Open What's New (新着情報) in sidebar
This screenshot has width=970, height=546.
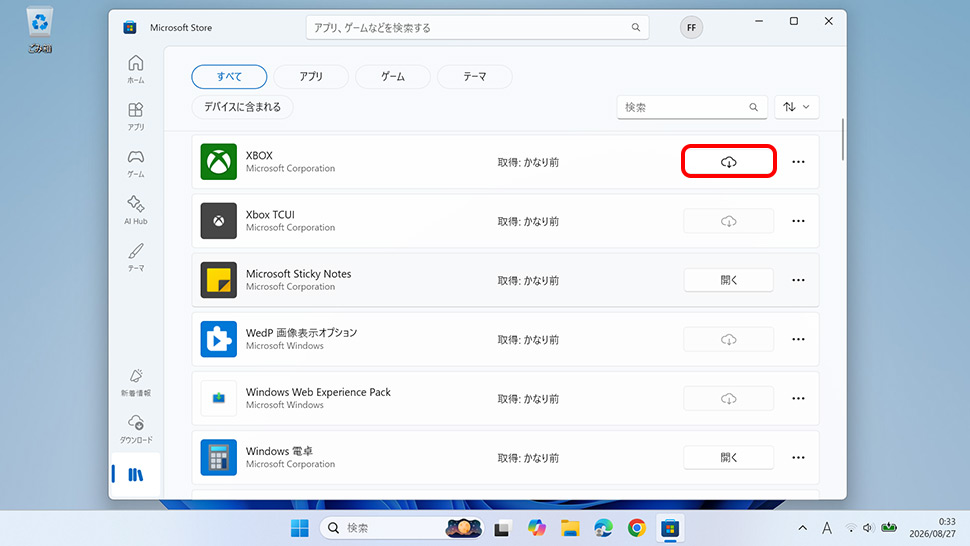(135, 382)
